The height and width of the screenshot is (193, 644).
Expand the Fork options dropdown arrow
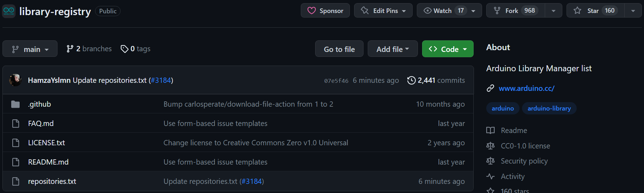(554, 11)
